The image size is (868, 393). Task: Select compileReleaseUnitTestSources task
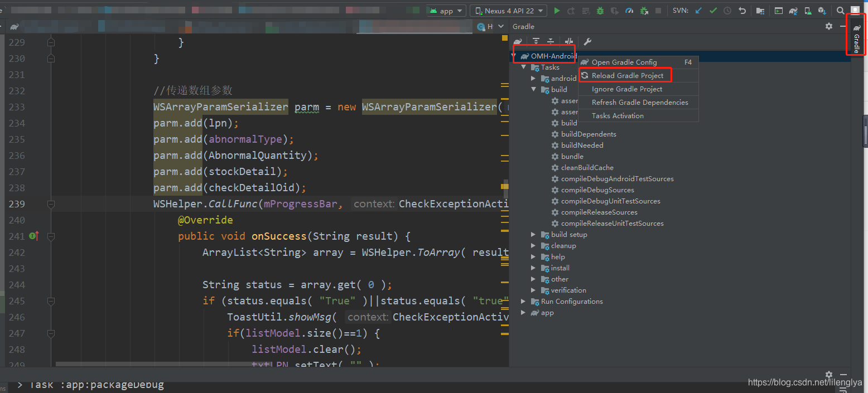(613, 224)
